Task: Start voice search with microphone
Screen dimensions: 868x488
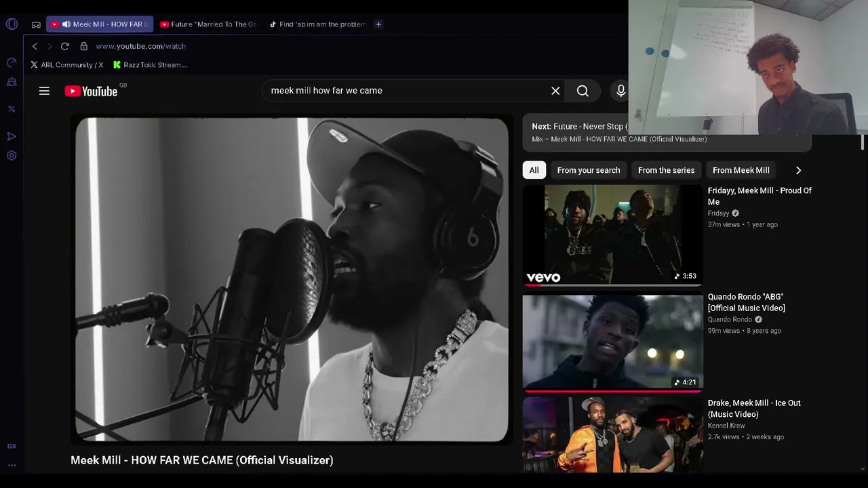Action: 620,91
